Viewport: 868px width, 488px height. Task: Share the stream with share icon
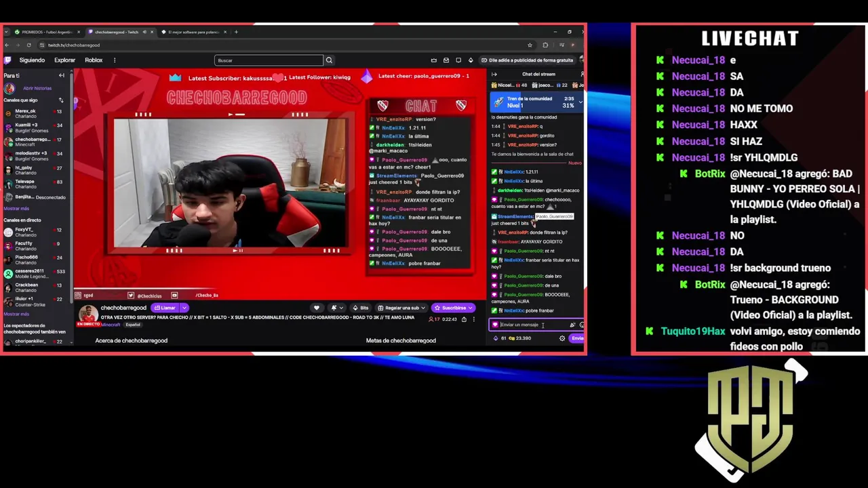tap(464, 319)
